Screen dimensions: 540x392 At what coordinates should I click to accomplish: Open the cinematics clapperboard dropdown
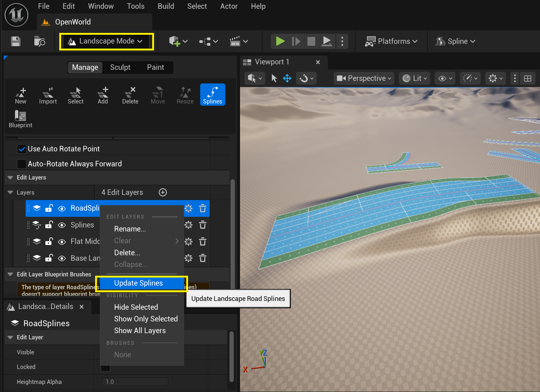(x=239, y=41)
